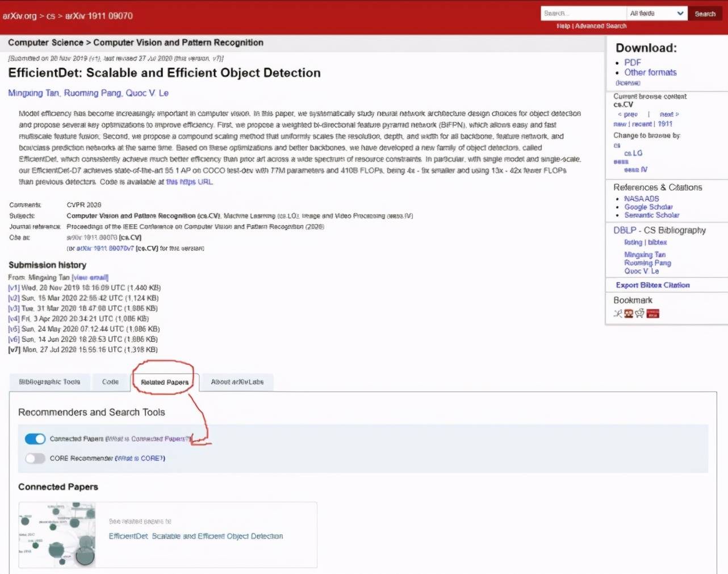Viewport: 728px width, 574px height.
Task: Click the BibSonomy bookmark icon
Action: click(629, 313)
